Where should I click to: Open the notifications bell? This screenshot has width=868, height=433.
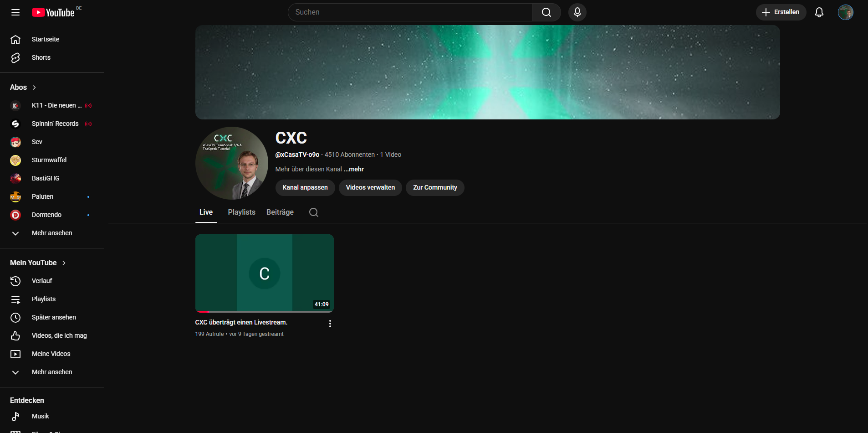point(819,12)
